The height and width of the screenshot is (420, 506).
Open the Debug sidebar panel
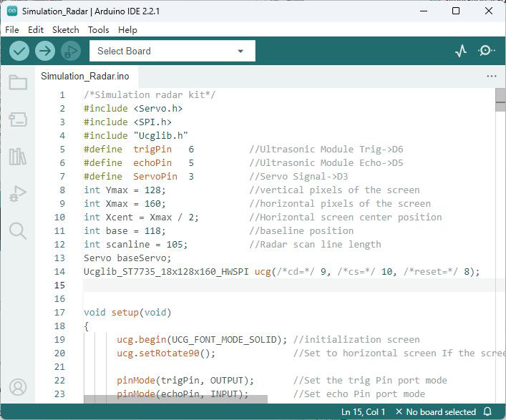tap(18, 194)
